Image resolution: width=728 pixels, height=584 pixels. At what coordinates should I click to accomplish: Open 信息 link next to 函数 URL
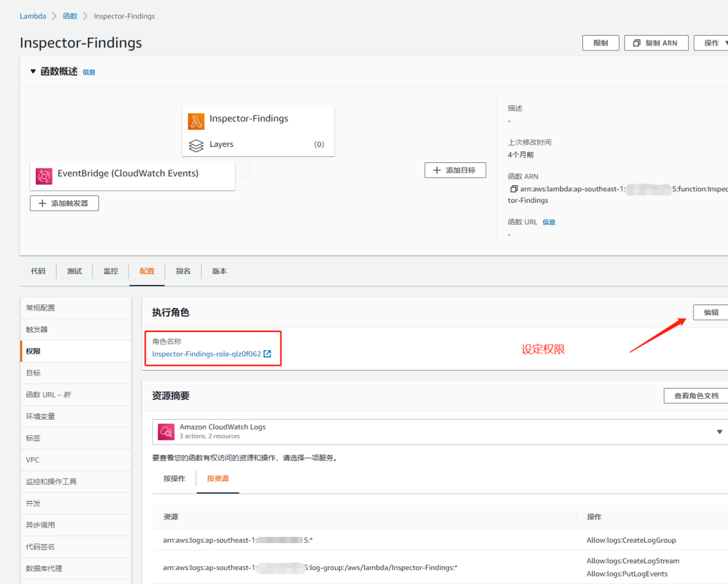point(549,222)
